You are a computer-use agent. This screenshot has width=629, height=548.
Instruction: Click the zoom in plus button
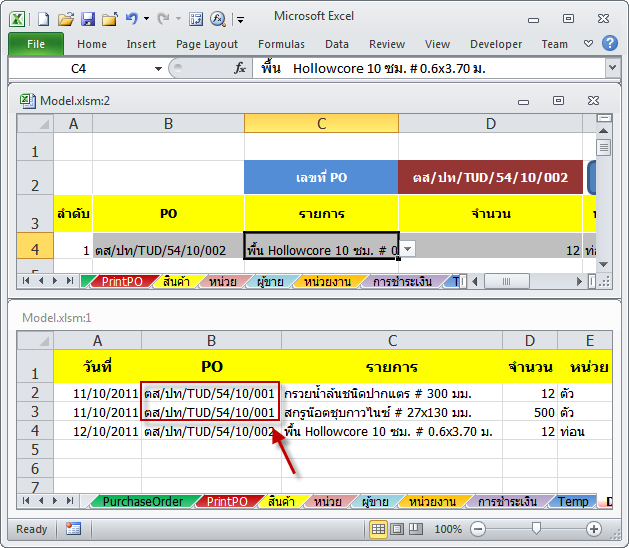594,529
